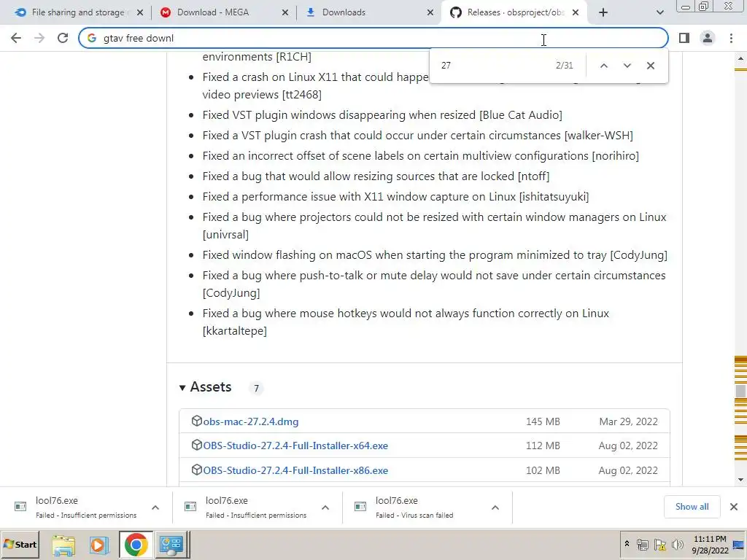Click package icon beside obs-mac-27.2.4.dmg
Viewport: 747px width, 560px height.
click(x=196, y=421)
